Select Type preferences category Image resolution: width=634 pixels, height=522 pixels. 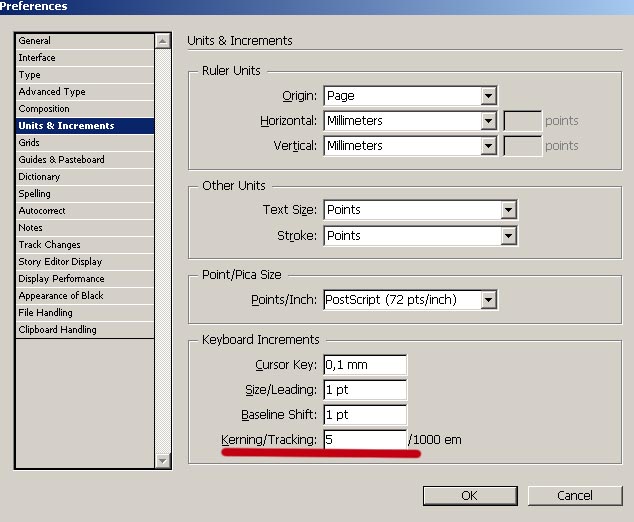point(85,75)
